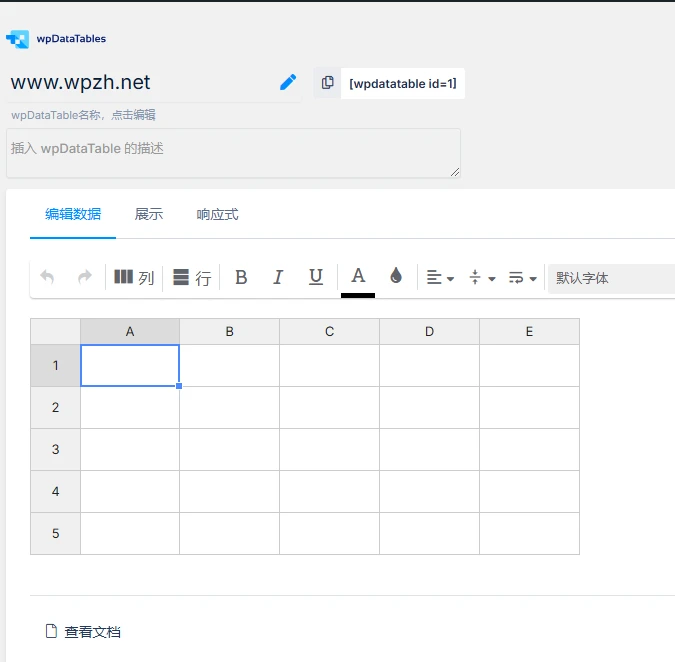
Task: Select cell D4 in the table
Action: click(429, 491)
